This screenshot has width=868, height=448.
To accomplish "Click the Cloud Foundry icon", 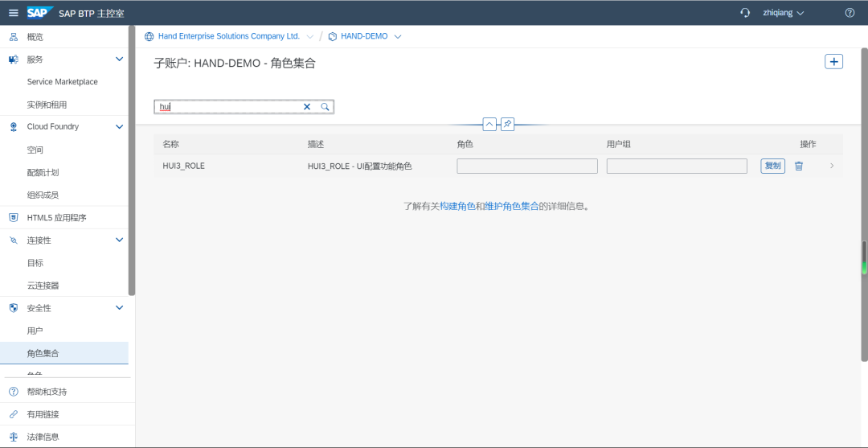I will 14,127.
